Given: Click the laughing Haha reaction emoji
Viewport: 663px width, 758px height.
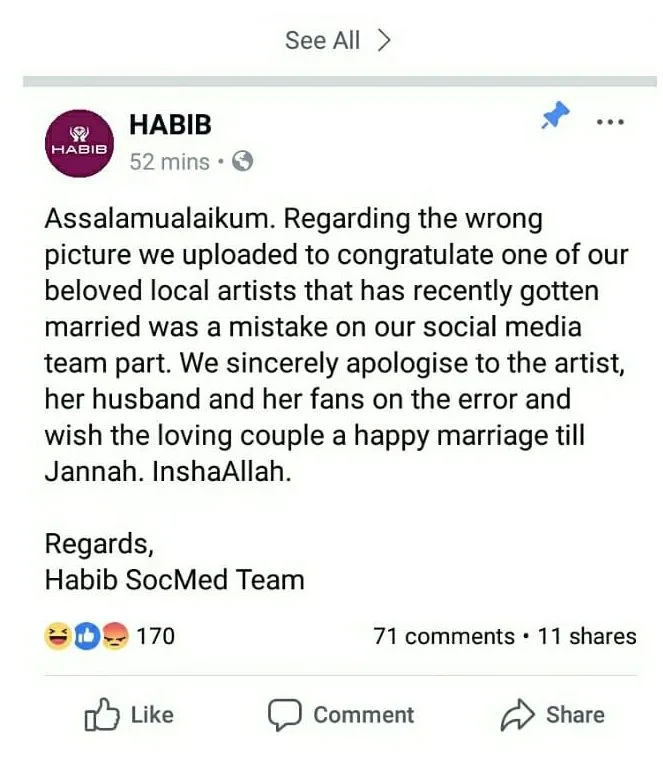Looking at the screenshot, I should pos(58,636).
